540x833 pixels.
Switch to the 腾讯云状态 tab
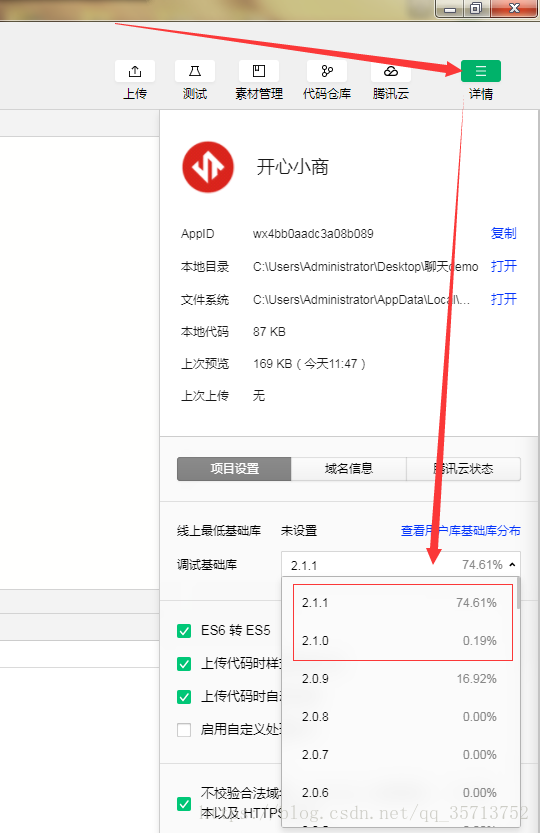click(463, 469)
